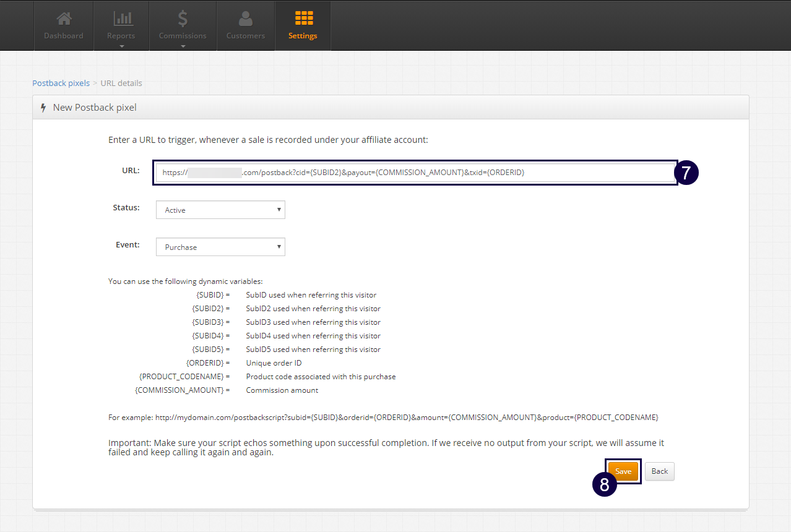791x532 pixels.
Task: Click the Settings grid icon
Action: (303, 18)
